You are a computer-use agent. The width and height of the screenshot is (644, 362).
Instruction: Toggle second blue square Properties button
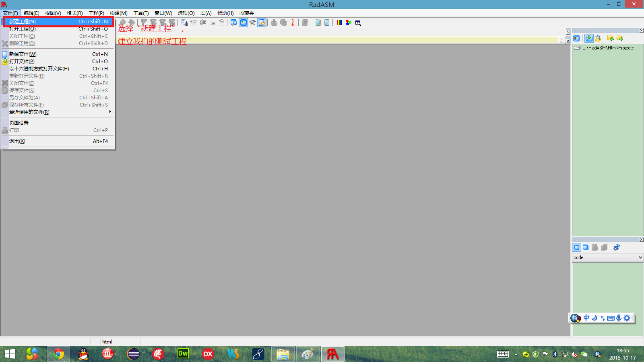click(x=586, y=247)
